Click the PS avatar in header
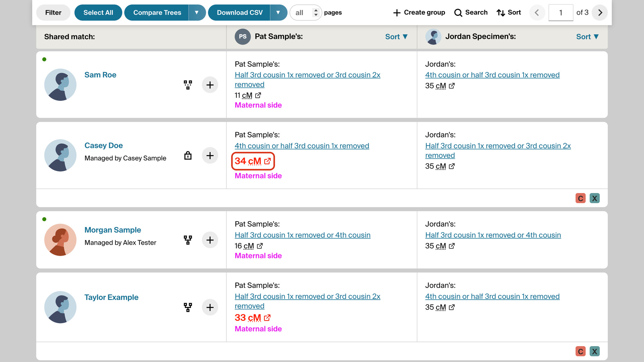The image size is (644, 362). (243, 37)
